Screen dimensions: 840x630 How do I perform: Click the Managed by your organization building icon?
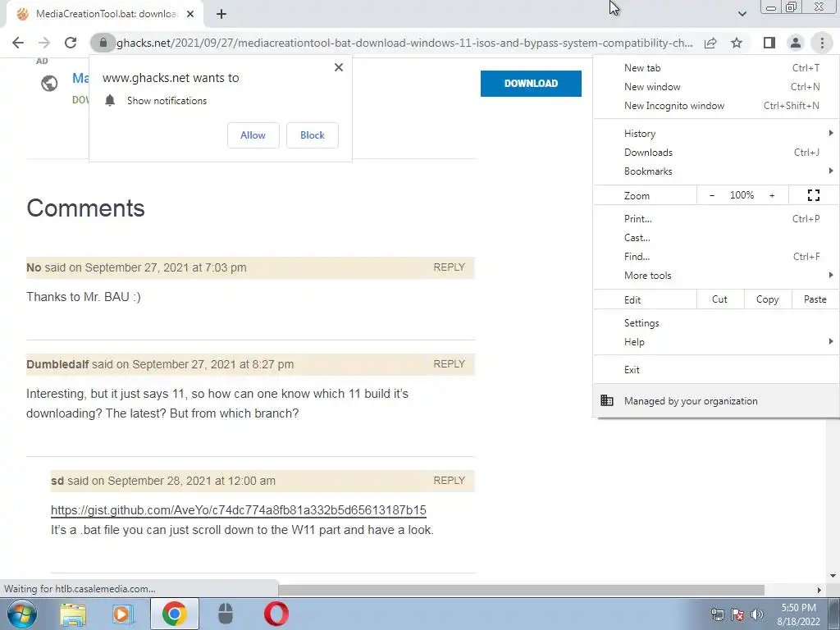click(x=607, y=400)
